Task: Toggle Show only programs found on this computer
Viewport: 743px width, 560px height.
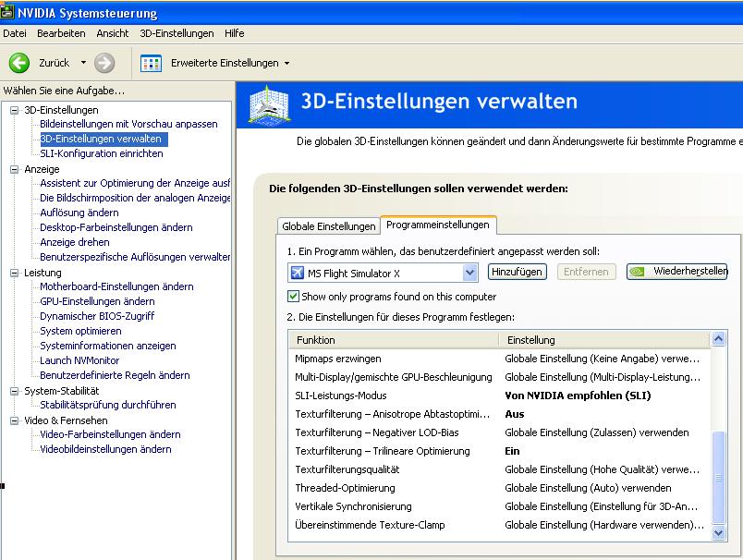Action: [x=293, y=297]
